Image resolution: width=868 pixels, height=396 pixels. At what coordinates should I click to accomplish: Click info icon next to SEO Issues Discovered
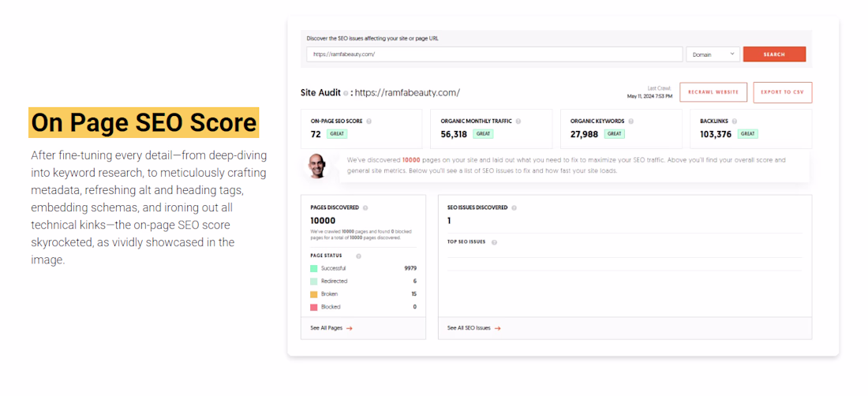[x=514, y=208]
